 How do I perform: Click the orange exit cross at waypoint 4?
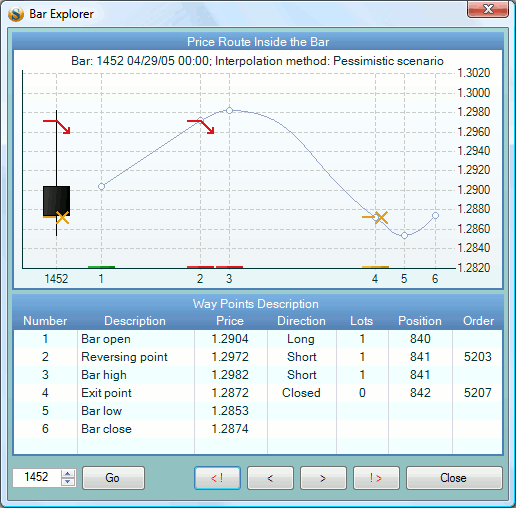[375, 218]
